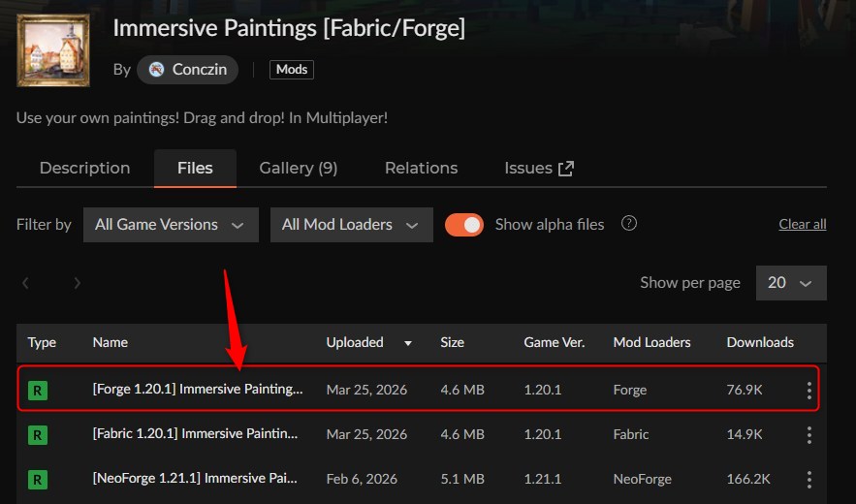Click the sort arrow next to Uploaded
This screenshot has width=856, height=504.
(408, 343)
